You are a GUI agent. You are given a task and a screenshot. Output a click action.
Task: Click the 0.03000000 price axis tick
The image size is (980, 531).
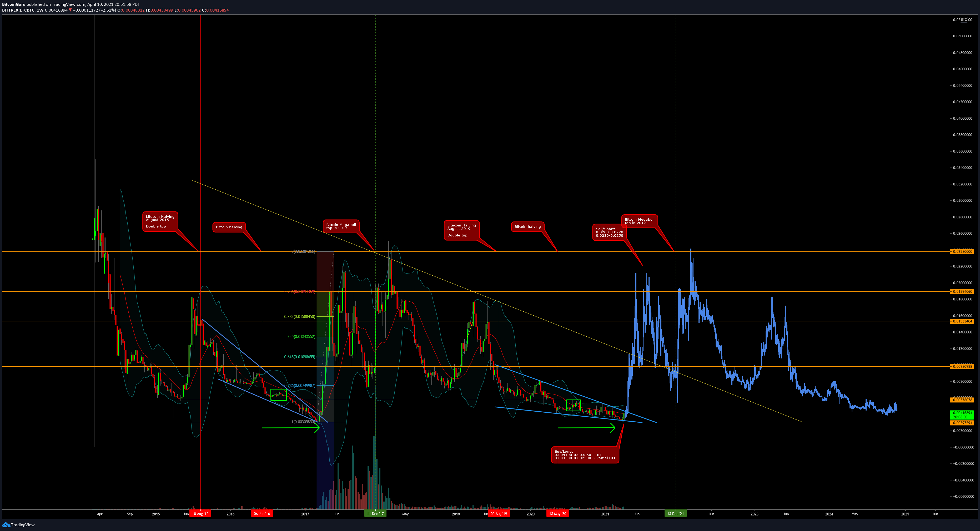[962, 200]
